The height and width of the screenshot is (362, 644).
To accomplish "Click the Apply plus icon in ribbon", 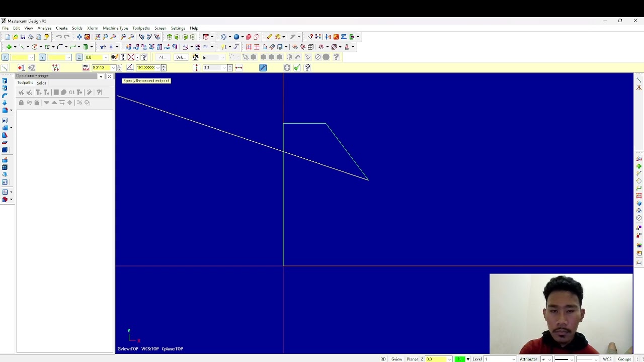I will tap(287, 68).
